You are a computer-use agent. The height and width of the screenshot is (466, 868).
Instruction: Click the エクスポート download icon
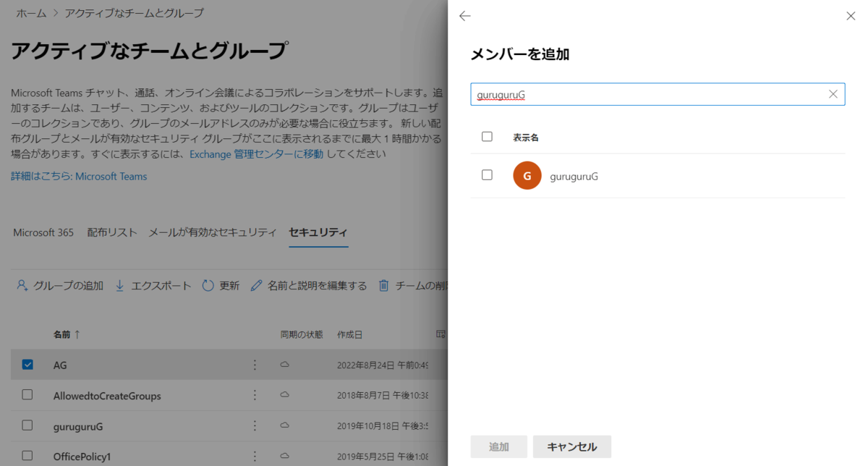(120, 286)
